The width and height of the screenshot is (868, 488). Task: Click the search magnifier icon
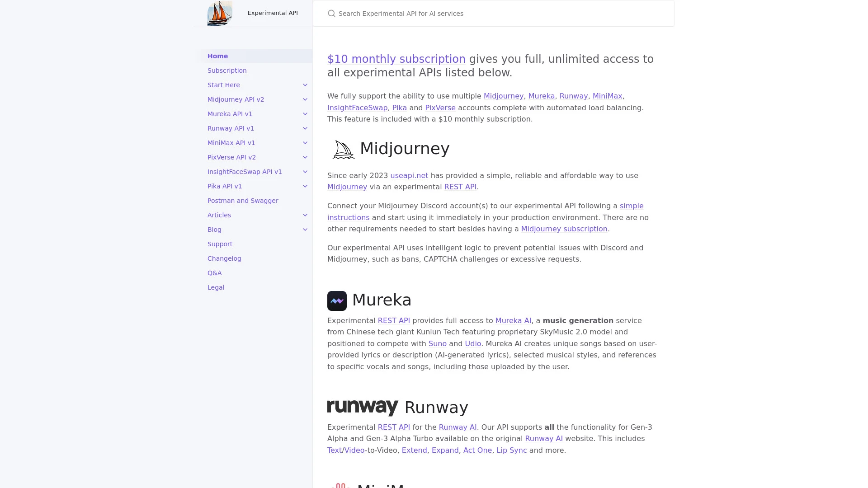click(332, 13)
